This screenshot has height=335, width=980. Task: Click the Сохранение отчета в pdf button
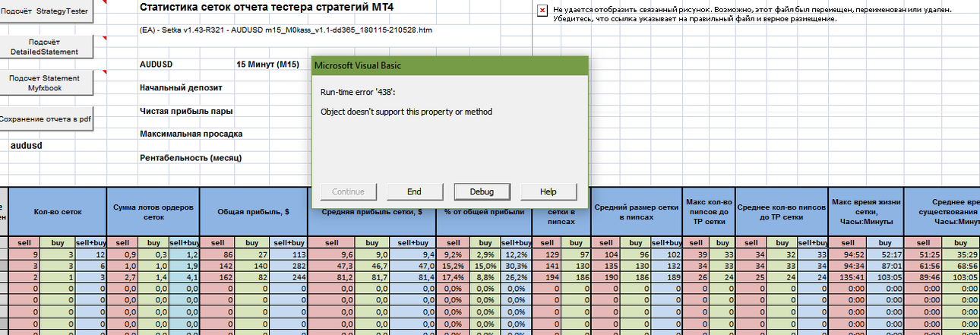[x=46, y=119]
